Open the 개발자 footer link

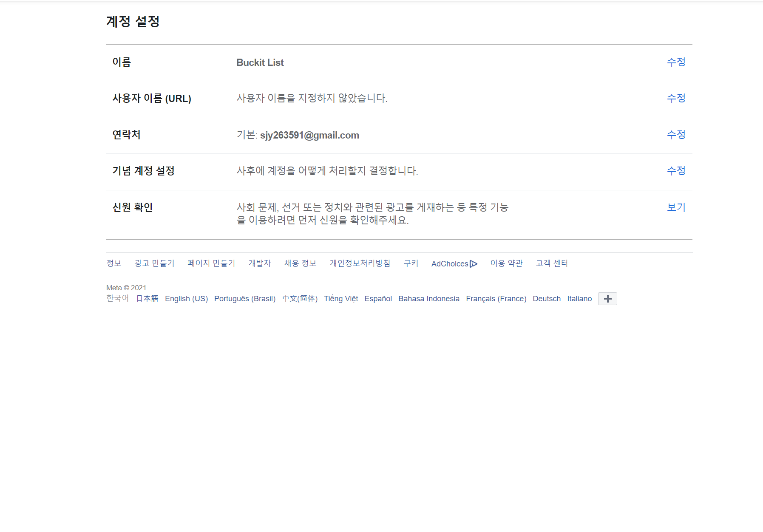(260, 263)
